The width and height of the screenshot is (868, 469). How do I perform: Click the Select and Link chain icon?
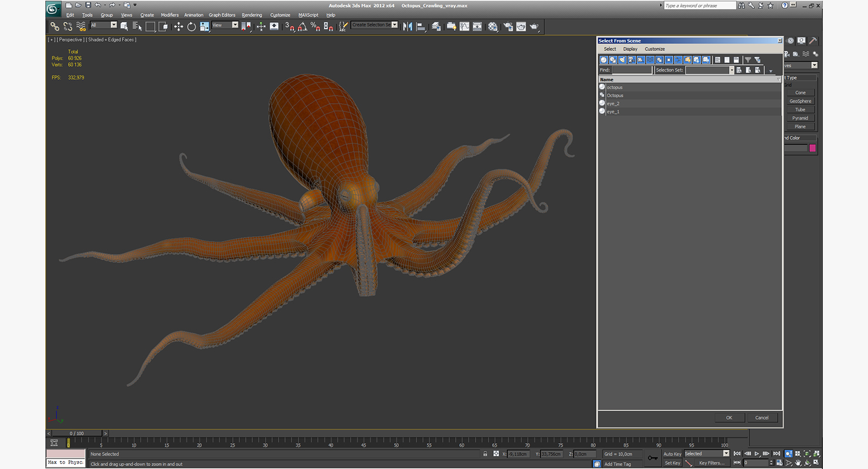point(55,26)
